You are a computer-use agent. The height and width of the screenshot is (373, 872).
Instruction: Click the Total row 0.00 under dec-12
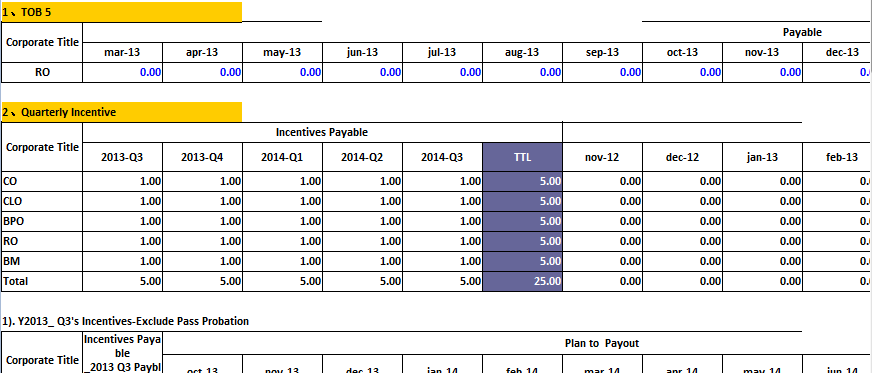click(x=683, y=281)
